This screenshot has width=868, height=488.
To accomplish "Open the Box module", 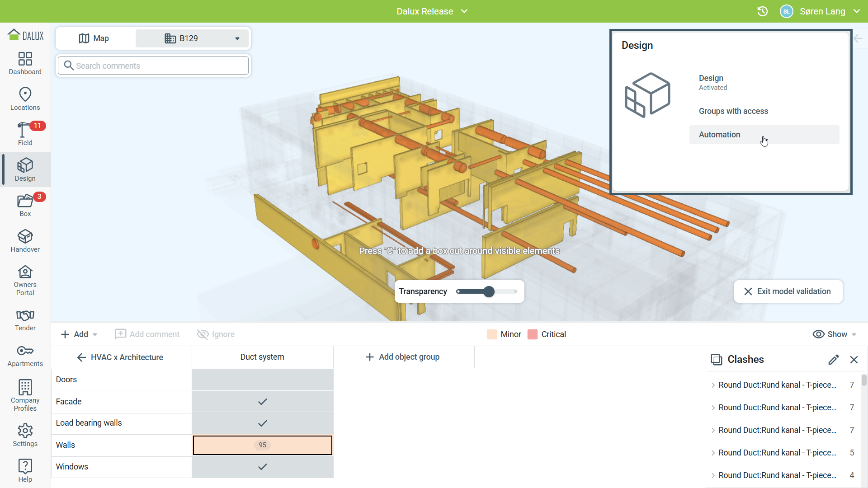I will point(25,205).
